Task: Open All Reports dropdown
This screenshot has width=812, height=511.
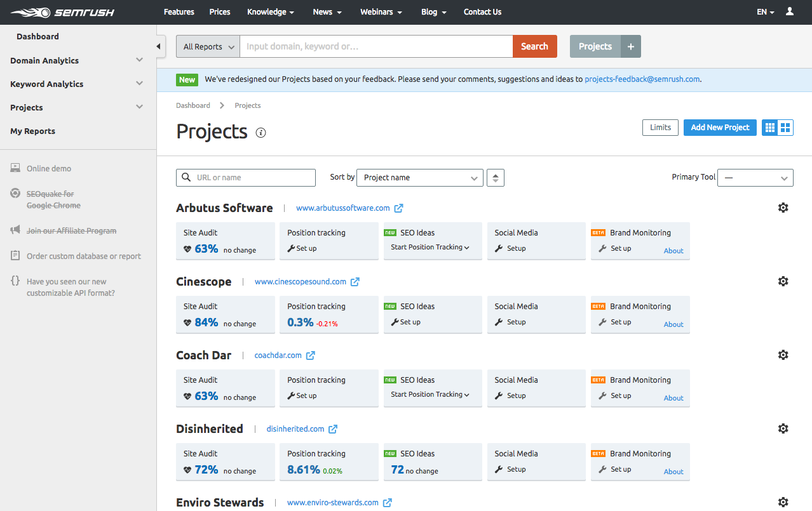Action: pos(208,46)
